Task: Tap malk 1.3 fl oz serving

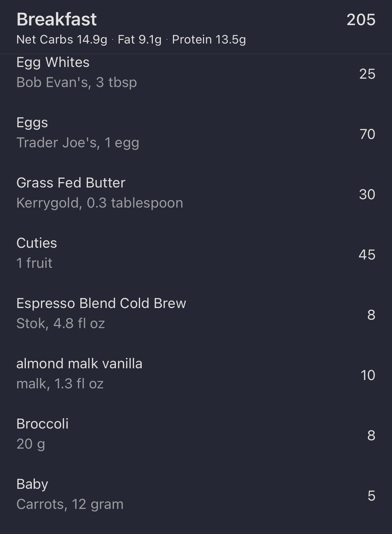Action: [x=60, y=383]
